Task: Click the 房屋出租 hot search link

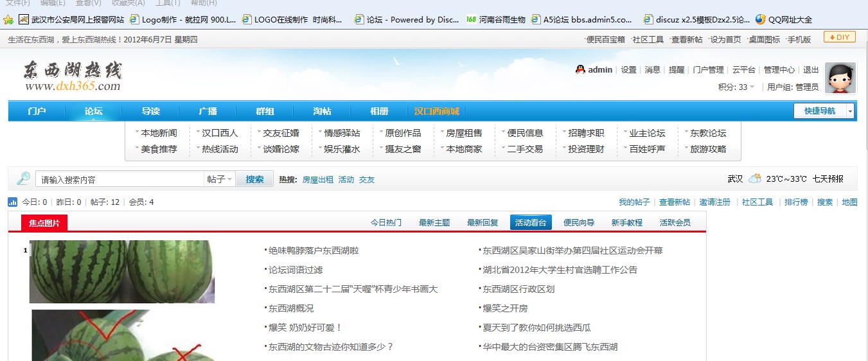Action: click(x=318, y=180)
